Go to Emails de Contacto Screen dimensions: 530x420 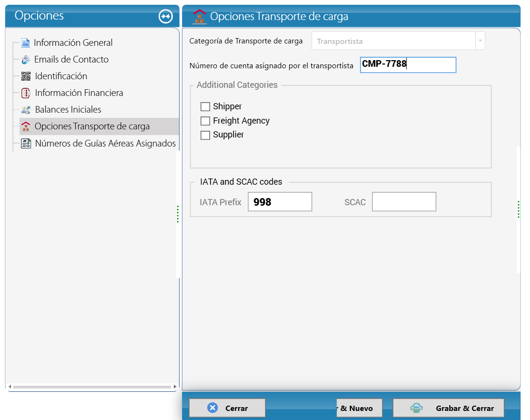point(71,60)
